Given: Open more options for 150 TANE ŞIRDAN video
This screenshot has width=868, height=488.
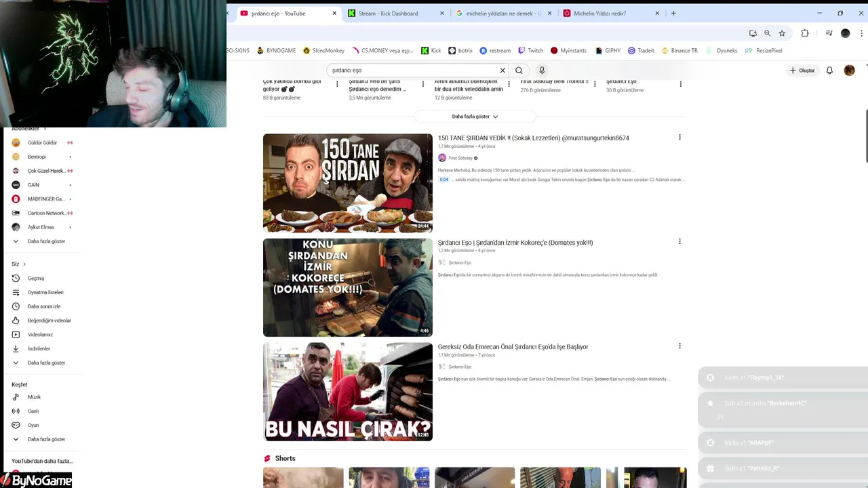Looking at the screenshot, I should tap(679, 137).
